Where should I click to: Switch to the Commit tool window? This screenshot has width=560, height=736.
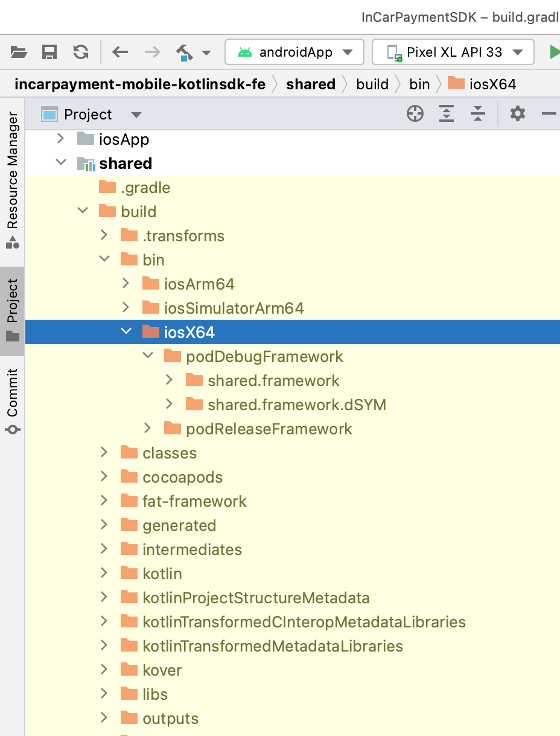point(12,395)
